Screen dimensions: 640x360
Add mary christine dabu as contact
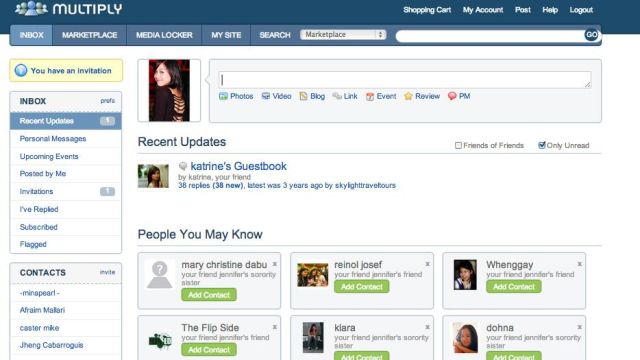coord(209,295)
